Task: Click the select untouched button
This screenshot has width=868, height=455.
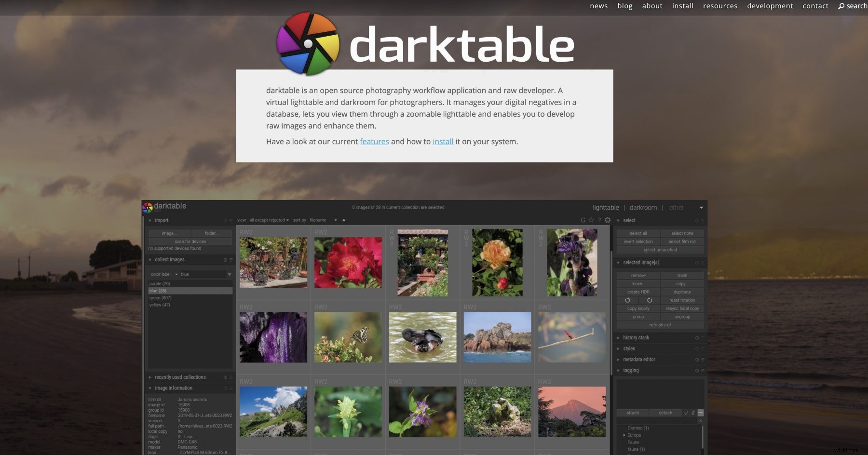Action: point(660,250)
